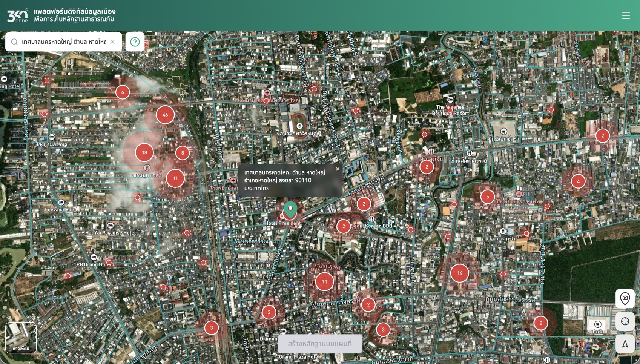The width and height of the screenshot is (640, 364).
Task: Click the stadium icon on the map
Action: tap(299, 126)
